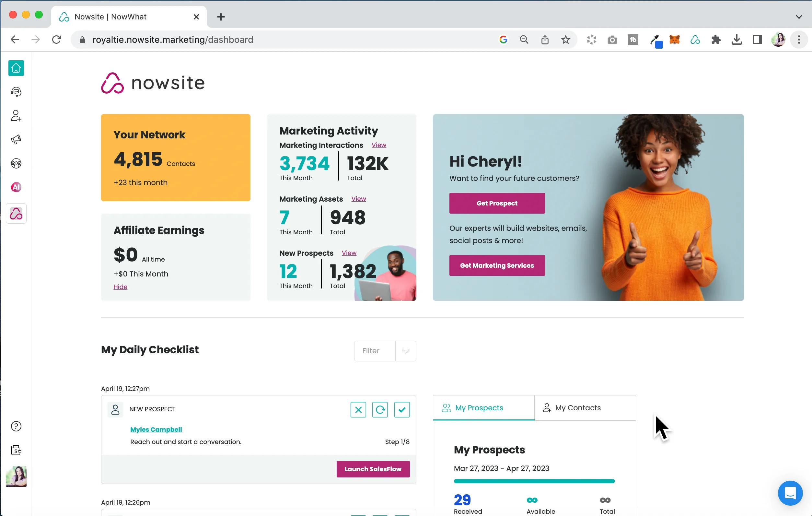Click the My Prospects date-range progress bar
Viewport: 812px width, 516px height.
pyautogui.click(x=534, y=481)
